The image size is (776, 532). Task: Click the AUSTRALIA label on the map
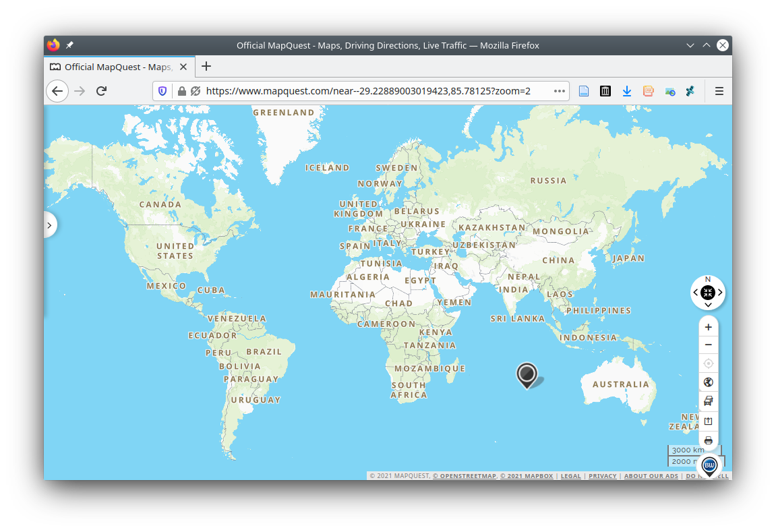(621, 384)
